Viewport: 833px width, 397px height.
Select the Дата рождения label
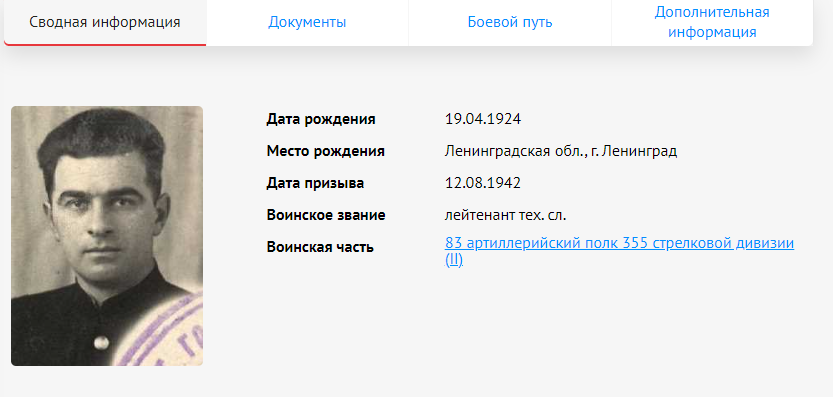click(x=321, y=120)
